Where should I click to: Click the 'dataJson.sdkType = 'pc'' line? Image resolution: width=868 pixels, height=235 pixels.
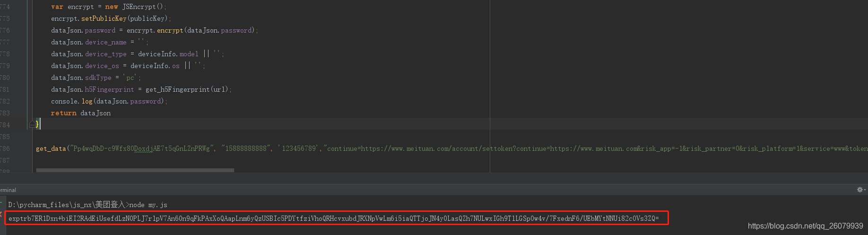pos(96,78)
